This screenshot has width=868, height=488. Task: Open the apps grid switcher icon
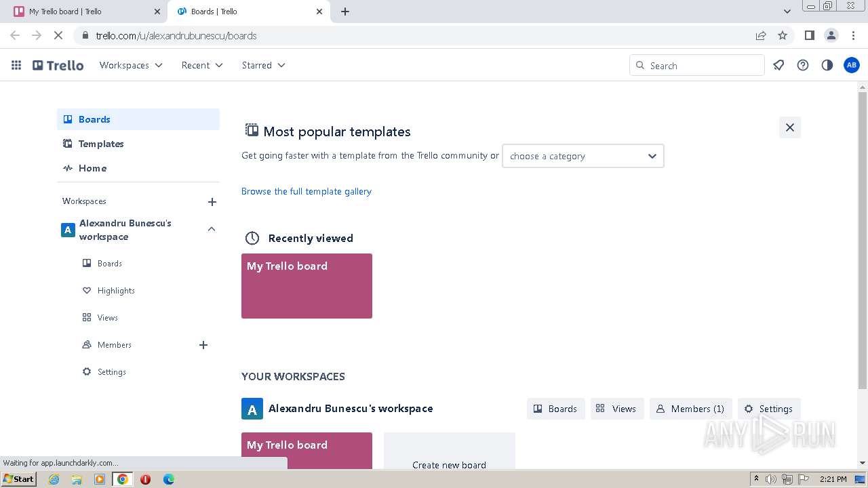16,65
